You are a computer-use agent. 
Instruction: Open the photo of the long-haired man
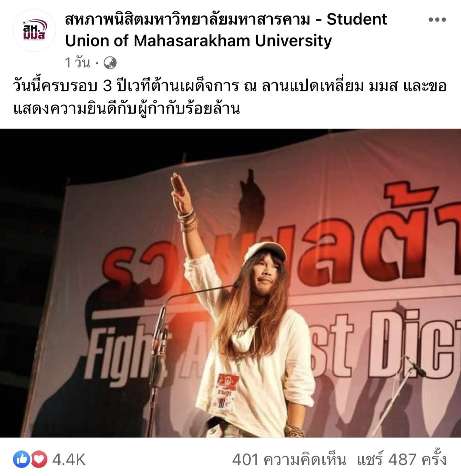pos(230,283)
